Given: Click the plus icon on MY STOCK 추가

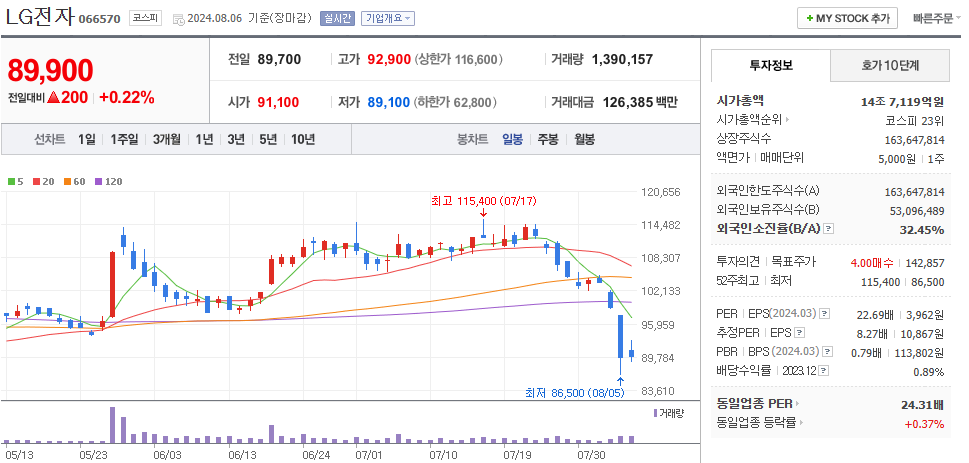Looking at the screenshot, I should [x=809, y=19].
